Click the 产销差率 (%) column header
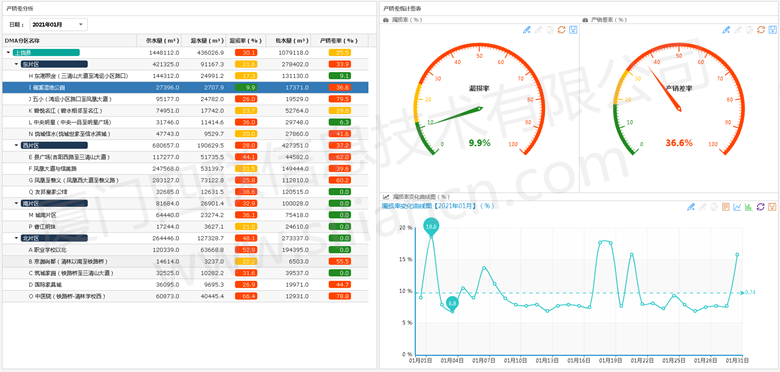Viewport: 780px width, 372px height. coord(339,40)
